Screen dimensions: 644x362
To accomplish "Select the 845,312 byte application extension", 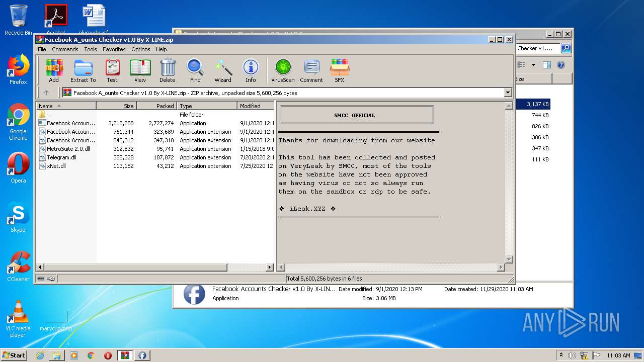I will pyautogui.click(x=155, y=140).
